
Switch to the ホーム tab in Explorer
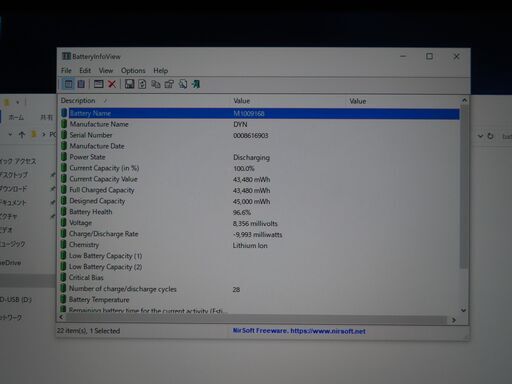[16, 117]
